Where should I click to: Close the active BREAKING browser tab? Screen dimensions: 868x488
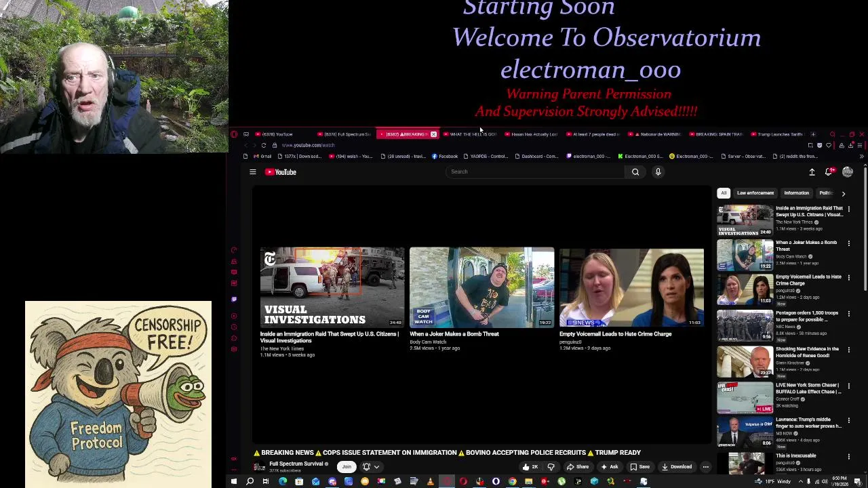click(433, 134)
